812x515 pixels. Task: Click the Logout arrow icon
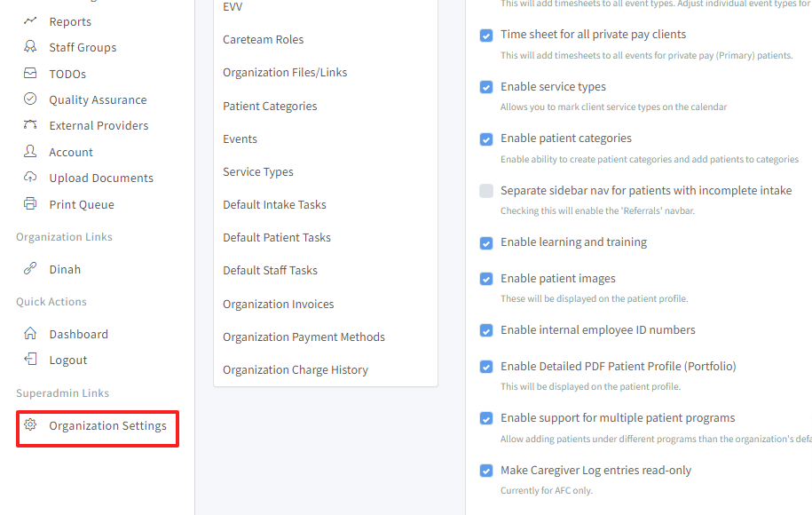[30, 360]
